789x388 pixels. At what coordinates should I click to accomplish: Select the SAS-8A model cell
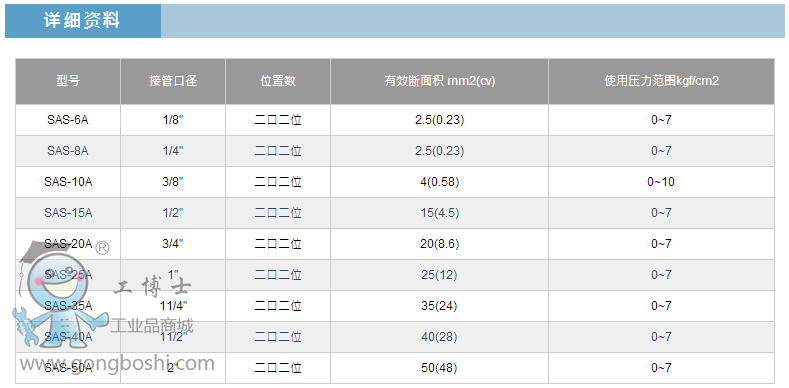click(68, 151)
